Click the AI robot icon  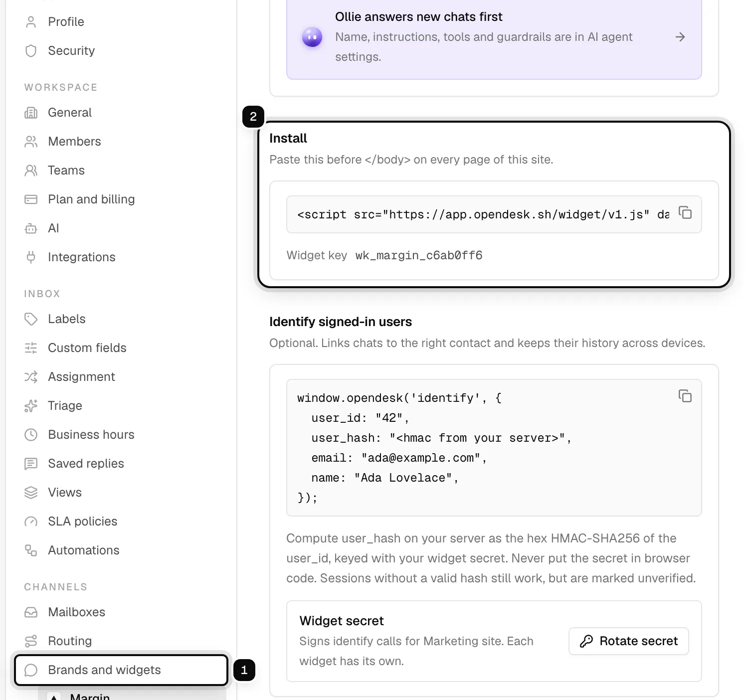point(31,228)
